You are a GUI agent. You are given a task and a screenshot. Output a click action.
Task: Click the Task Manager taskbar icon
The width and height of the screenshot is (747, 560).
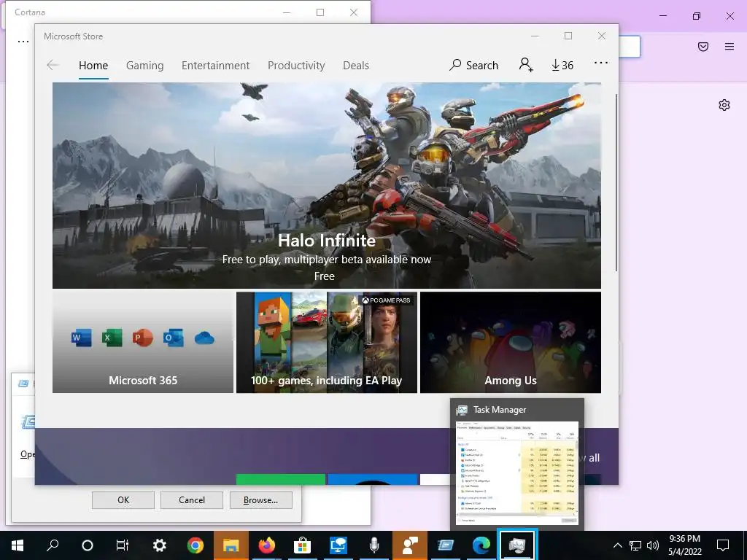click(x=517, y=545)
